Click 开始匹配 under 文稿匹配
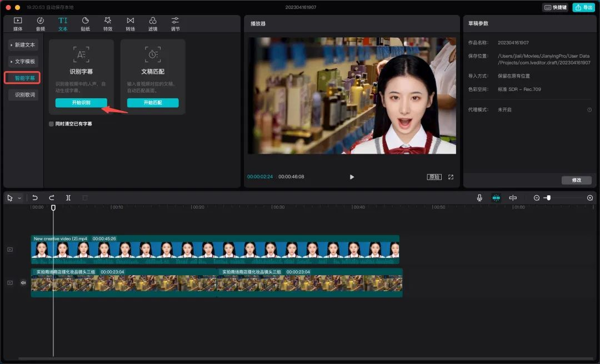Screen dimensions: 600x364 153,103
